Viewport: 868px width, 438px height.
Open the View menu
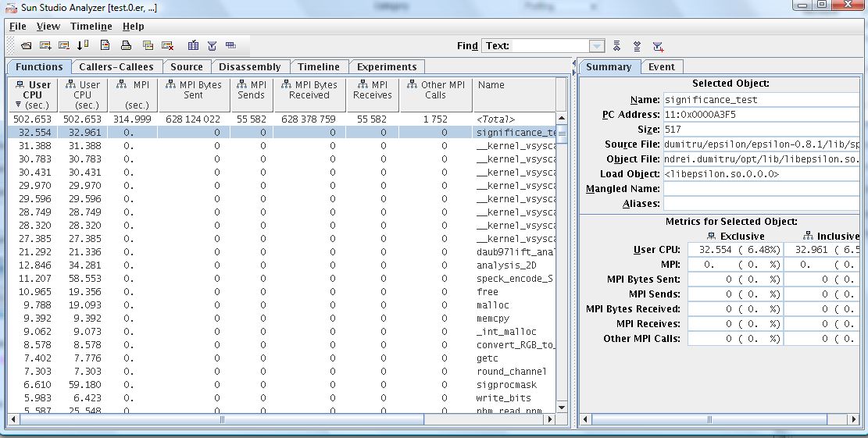point(48,27)
